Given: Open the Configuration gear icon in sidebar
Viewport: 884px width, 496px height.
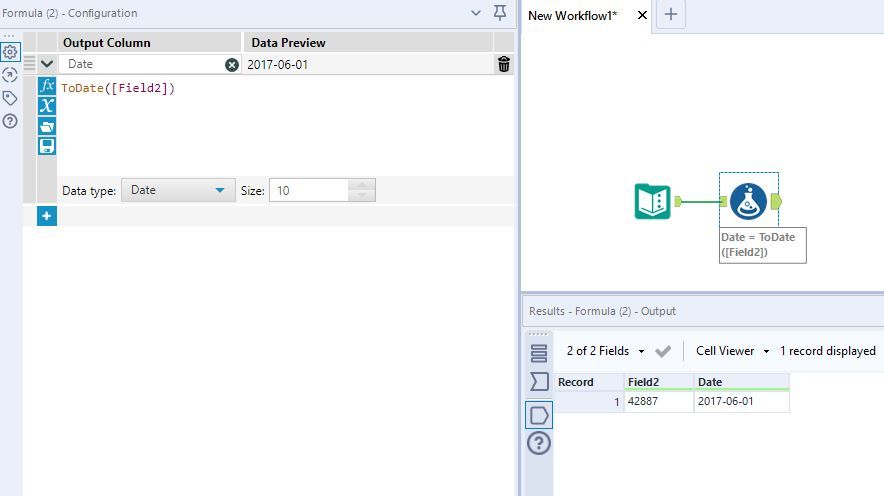Looking at the screenshot, I should (x=10, y=52).
